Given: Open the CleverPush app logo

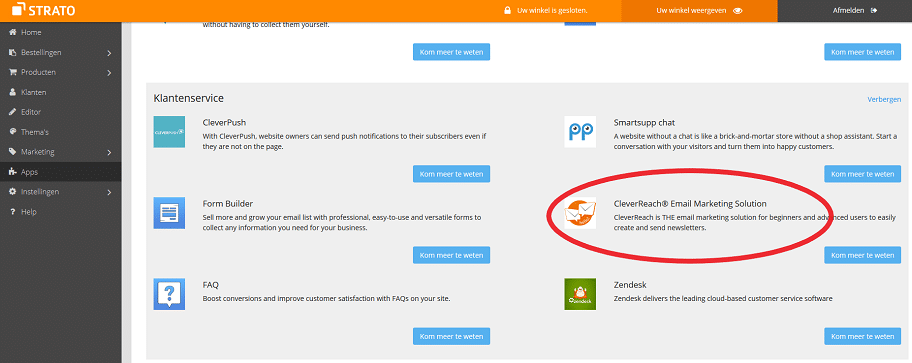Looking at the screenshot, I should pos(169,131).
